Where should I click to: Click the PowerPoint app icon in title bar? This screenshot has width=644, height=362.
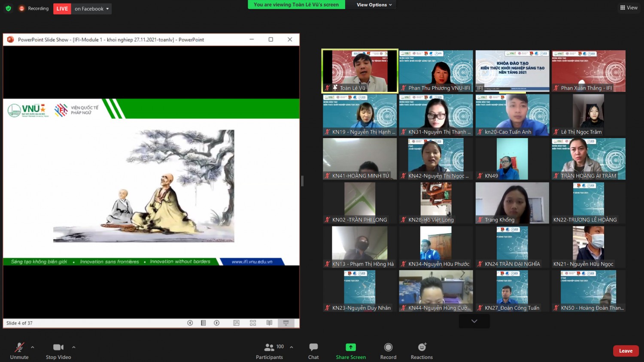(11, 39)
